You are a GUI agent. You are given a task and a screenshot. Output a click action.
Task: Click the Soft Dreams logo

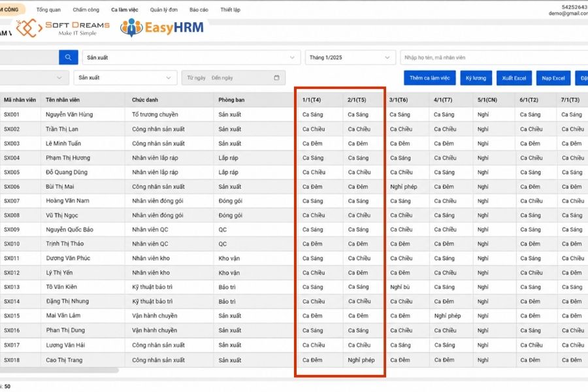(63, 28)
